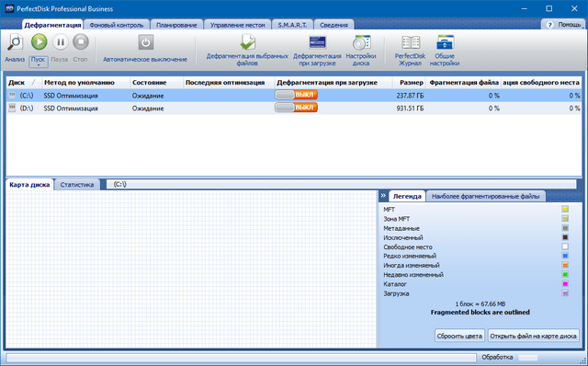Collapse legend panel with double chevron
This screenshot has width=588, height=366.
(x=383, y=196)
